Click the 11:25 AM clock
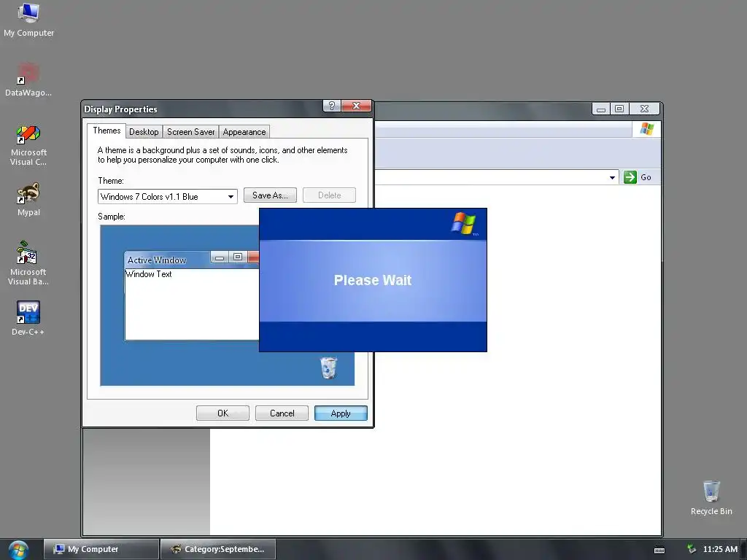 720,549
